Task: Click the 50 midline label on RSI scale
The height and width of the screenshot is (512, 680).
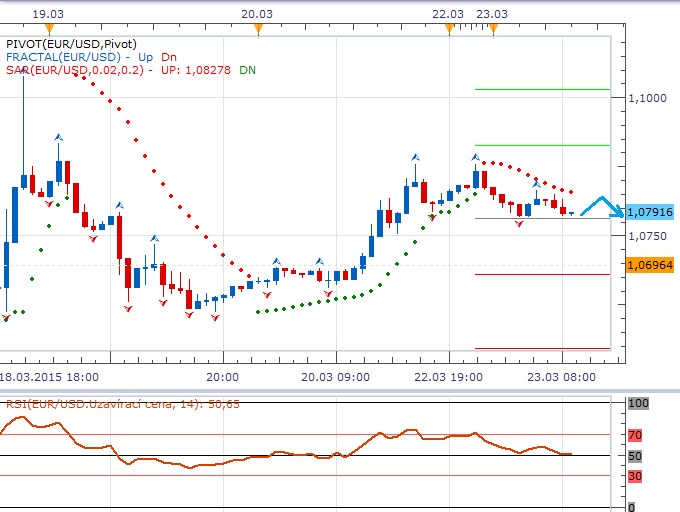Action: 636,456
